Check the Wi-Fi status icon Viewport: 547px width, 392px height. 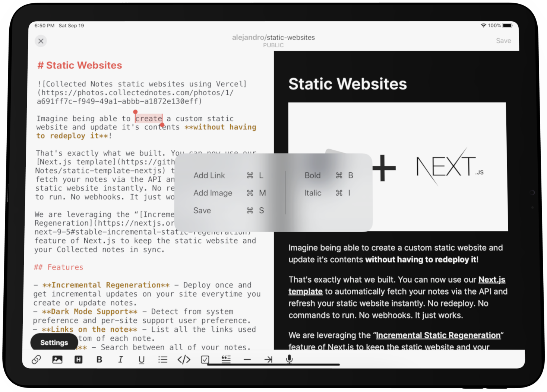tap(483, 25)
